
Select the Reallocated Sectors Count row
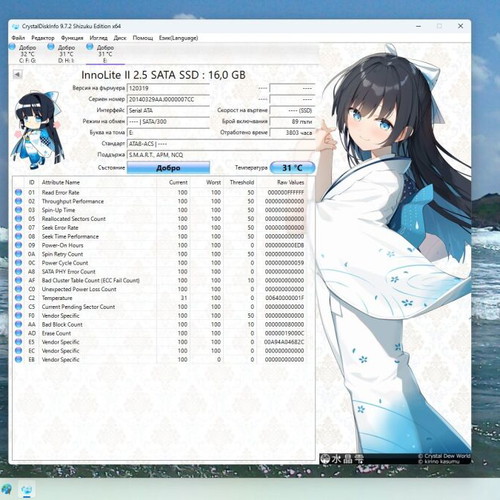point(160,219)
